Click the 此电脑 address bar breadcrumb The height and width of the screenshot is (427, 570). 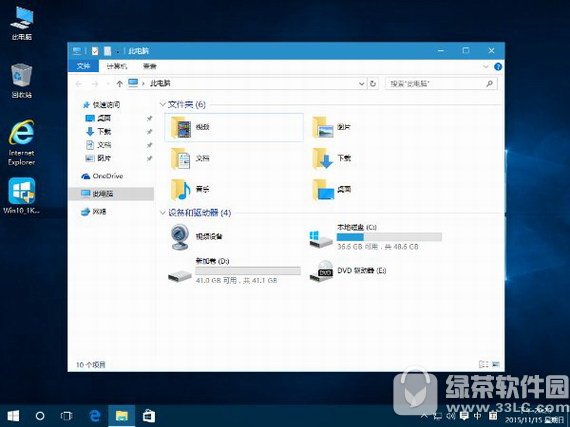pos(160,84)
